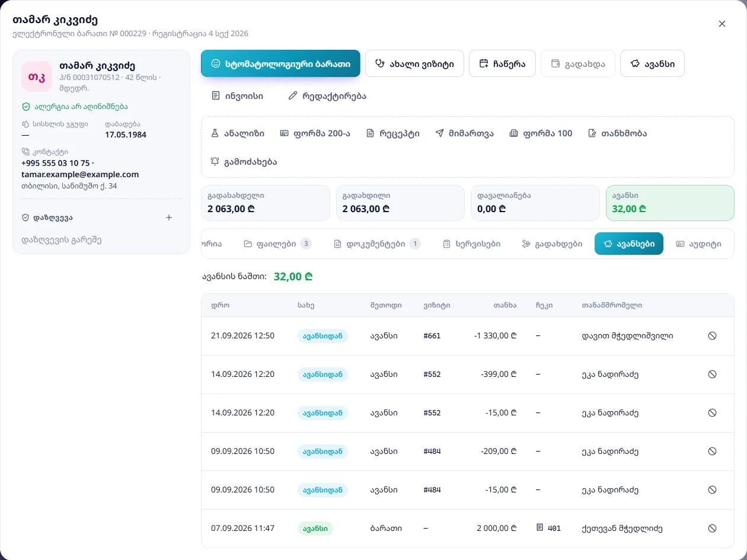747x560 pixels.
Task: Open visit #484 in the -209,00 ₾ row
Action: click(432, 451)
